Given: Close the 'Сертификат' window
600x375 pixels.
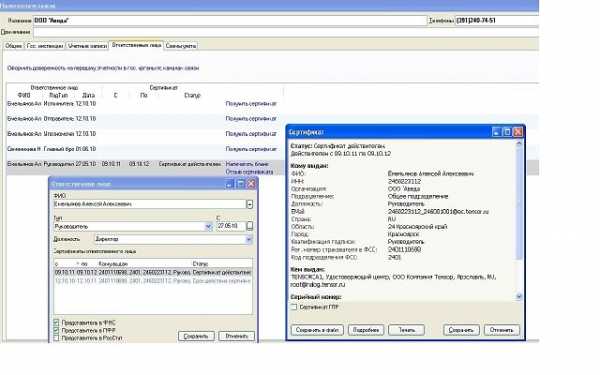Looking at the screenshot, I should click(518, 132).
